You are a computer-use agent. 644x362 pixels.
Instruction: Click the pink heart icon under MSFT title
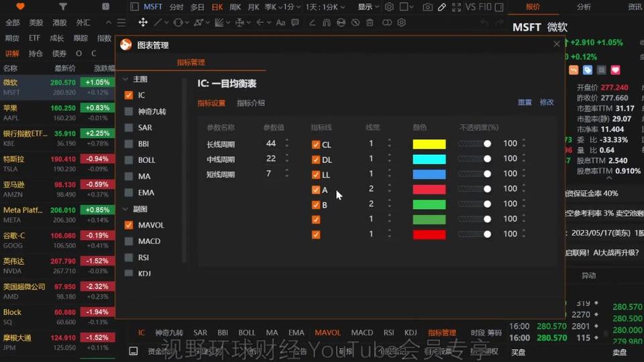615,70
